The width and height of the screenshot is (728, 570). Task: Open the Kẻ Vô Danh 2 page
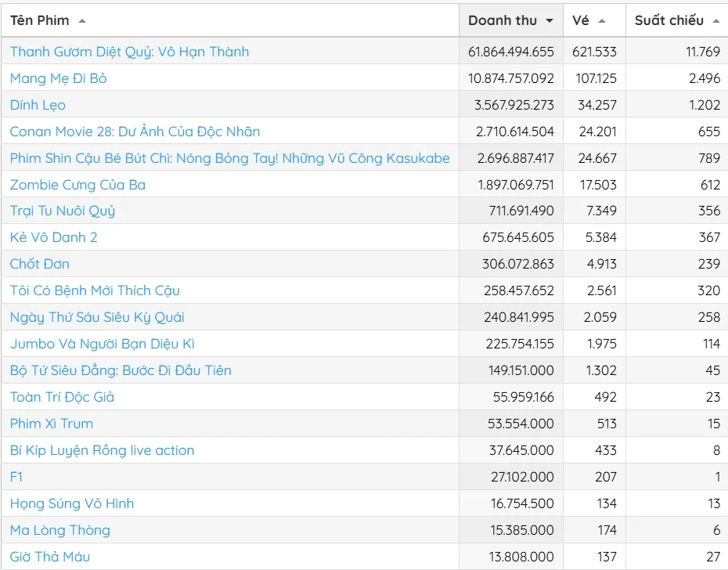click(x=53, y=237)
